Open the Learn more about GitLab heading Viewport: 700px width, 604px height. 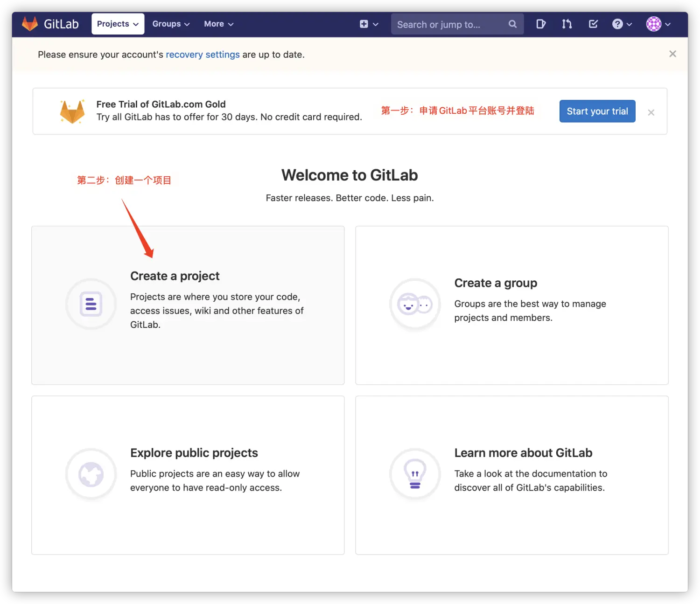(x=523, y=453)
